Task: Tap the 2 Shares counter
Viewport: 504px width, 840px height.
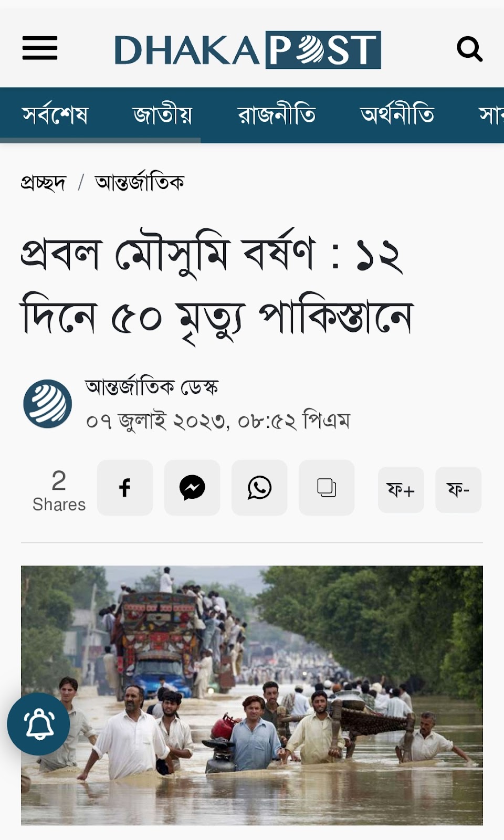Action: point(59,490)
